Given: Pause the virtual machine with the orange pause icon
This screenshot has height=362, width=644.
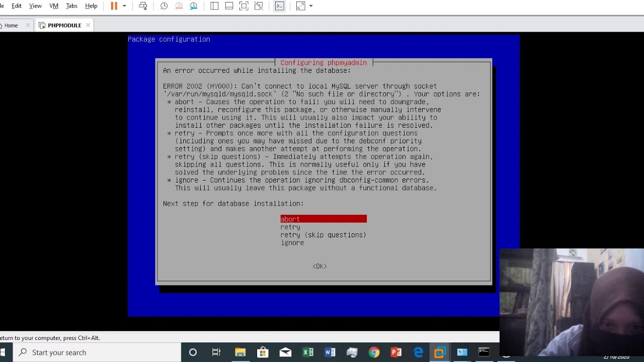Looking at the screenshot, I should [114, 6].
